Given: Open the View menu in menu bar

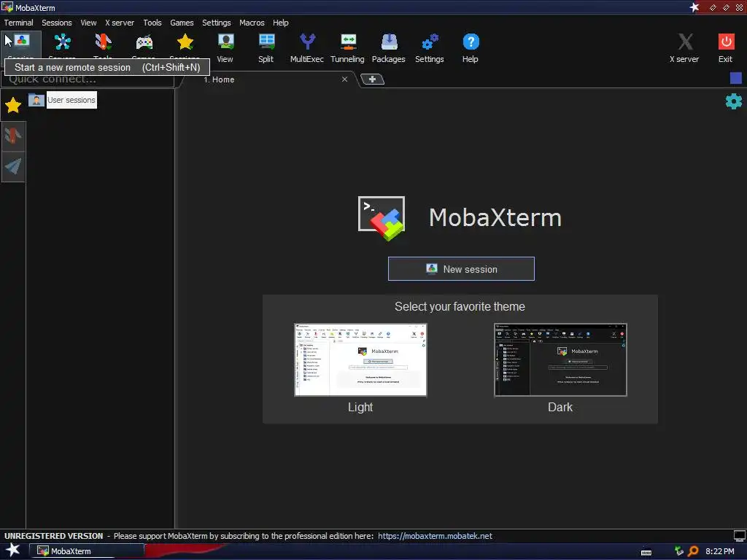Looking at the screenshot, I should coord(88,23).
